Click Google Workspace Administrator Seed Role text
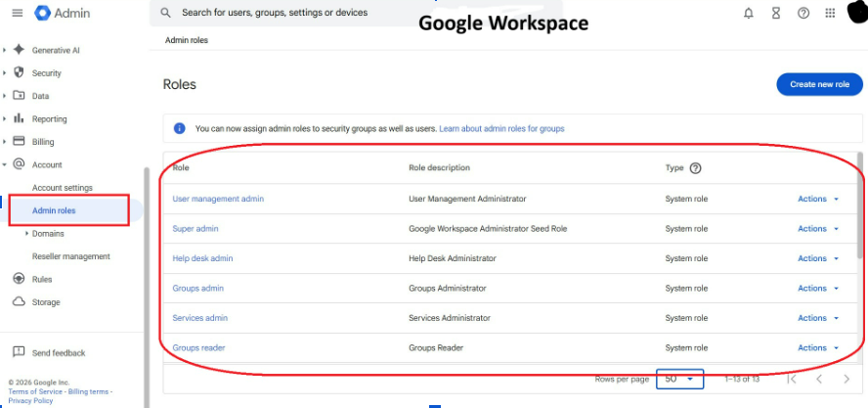868x408 pixels. coord(488,228)
